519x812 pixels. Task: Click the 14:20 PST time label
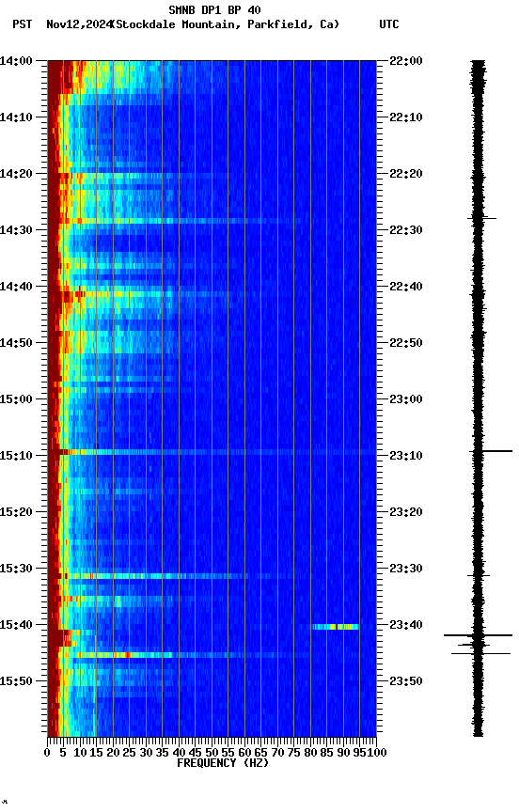point(16,174)
